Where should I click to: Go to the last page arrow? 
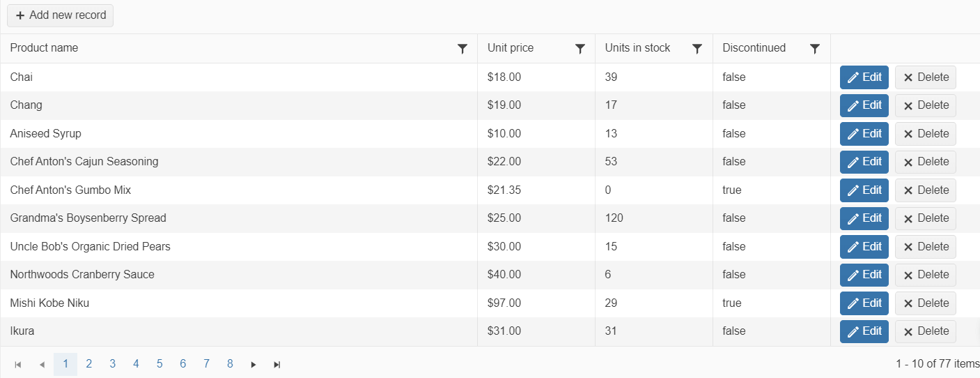277,364
